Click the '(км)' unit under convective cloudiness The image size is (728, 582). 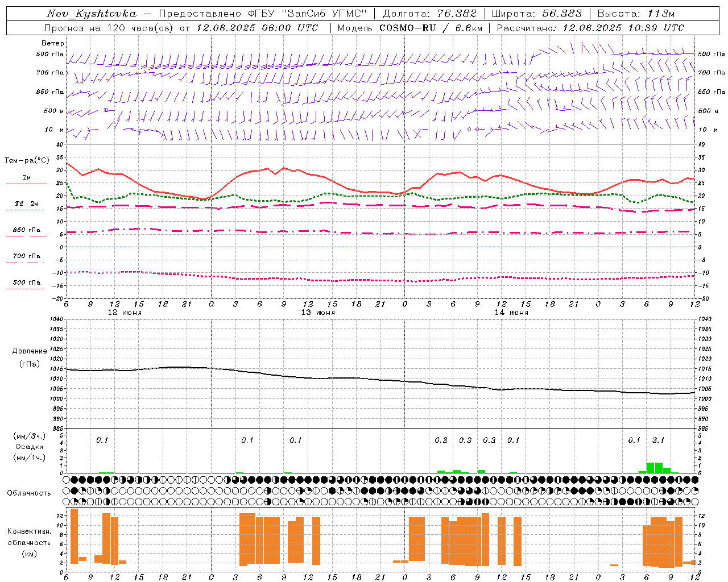(30, 554)
